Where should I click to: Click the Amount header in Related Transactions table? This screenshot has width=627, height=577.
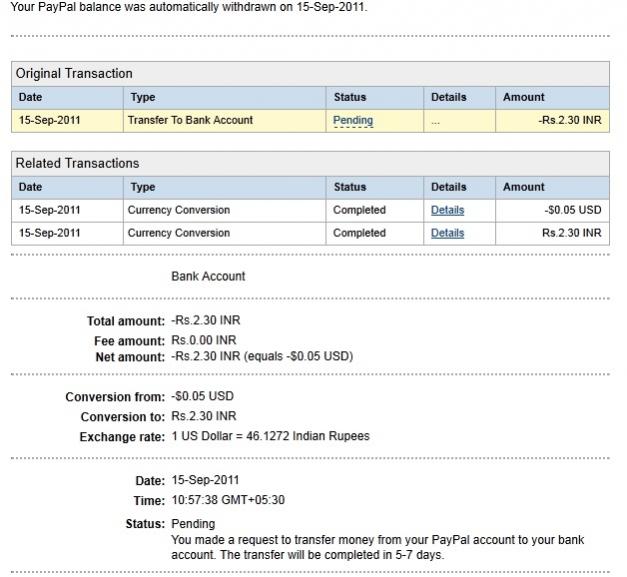coord(524,187)
